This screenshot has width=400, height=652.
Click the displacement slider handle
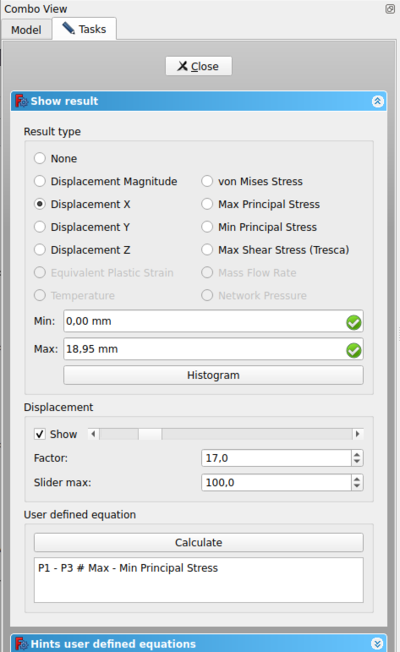click(x=150, y=434)
